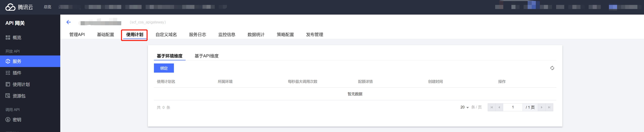Image resolution: width=644 pixels, height=132 pixels.
Task: Open the 策略配置 tab
Action: point(285,35)
